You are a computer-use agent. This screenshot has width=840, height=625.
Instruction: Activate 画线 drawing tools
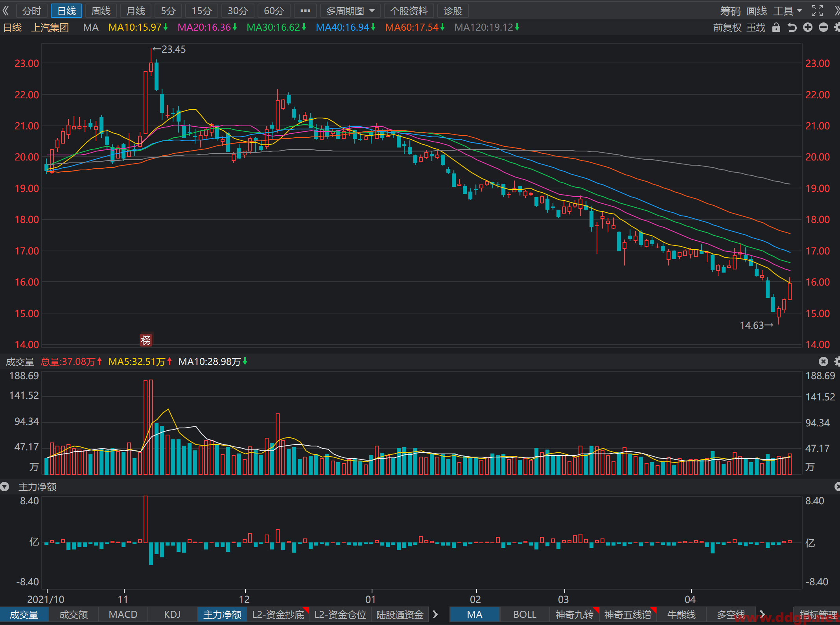757,11
